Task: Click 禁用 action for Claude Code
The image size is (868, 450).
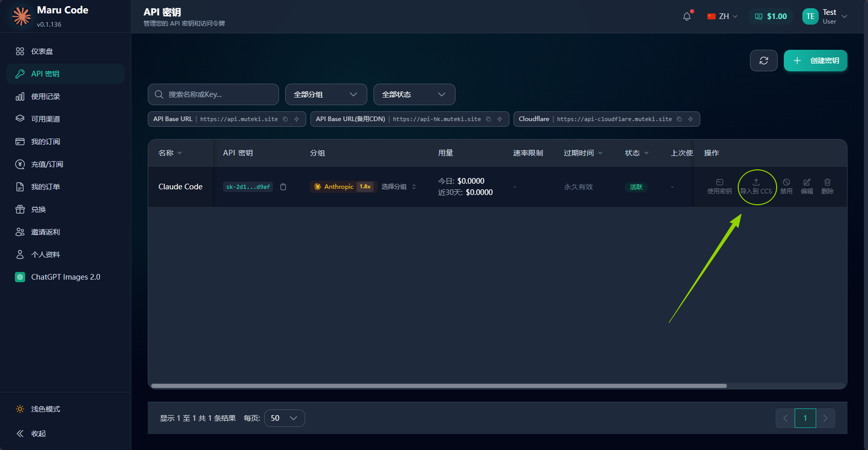Action: tap(786, 187)
